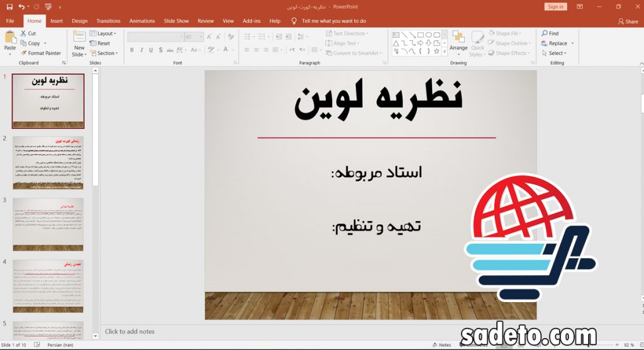Image resolution: width=644 pixels, height=350 pixels.
Task: Reset the slide layout
Action: (100, 43)
